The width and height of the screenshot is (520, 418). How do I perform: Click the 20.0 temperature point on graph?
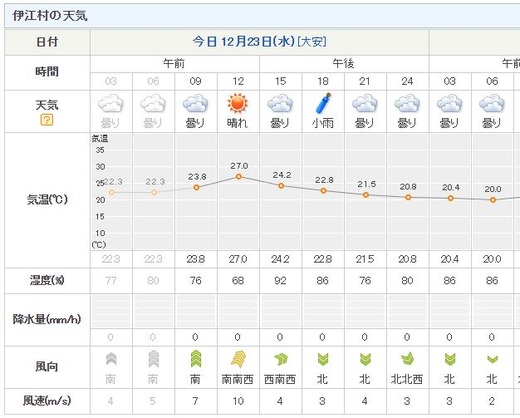493,200
